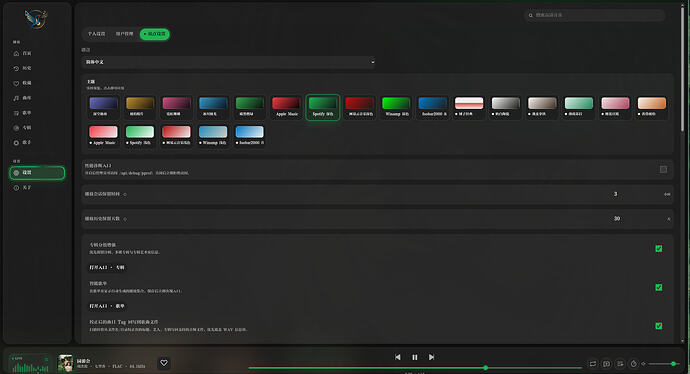The height and width of the screenshot is (374, 690).
Task: Choose the selected dark Spotify theme
Action: point(323,107)
